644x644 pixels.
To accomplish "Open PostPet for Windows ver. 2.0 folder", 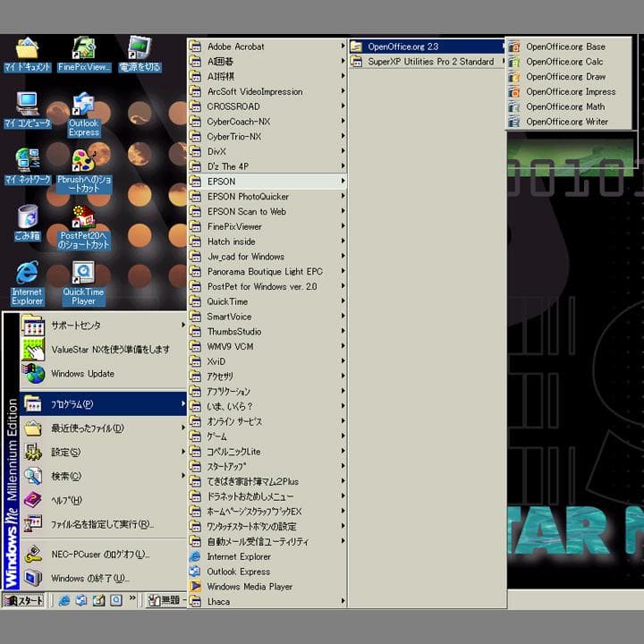I will 267,287.
